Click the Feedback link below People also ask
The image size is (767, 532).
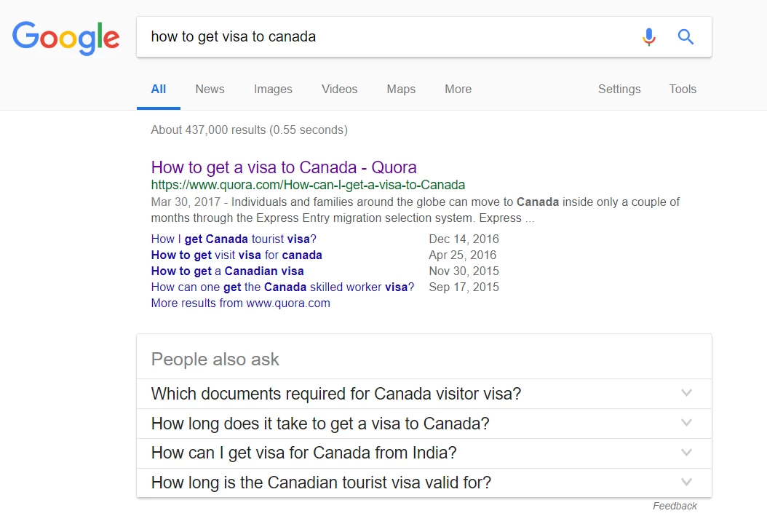click(x=675, y=506)
